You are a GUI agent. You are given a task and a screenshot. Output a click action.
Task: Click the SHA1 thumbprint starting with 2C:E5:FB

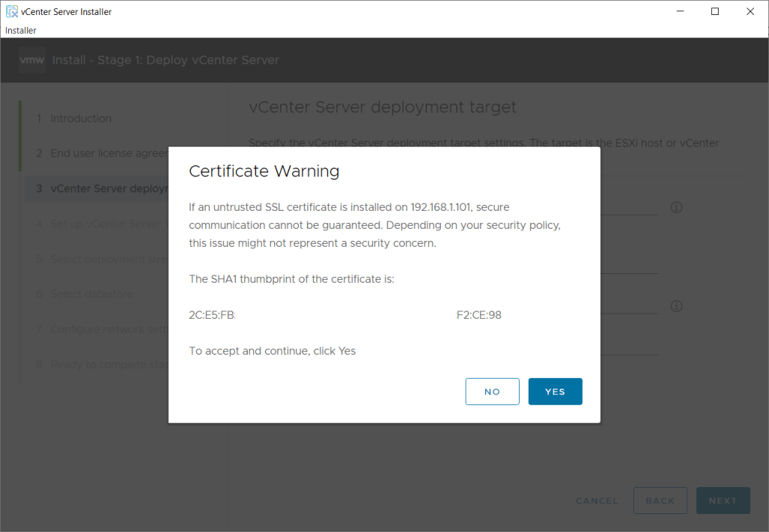(212, 315)
